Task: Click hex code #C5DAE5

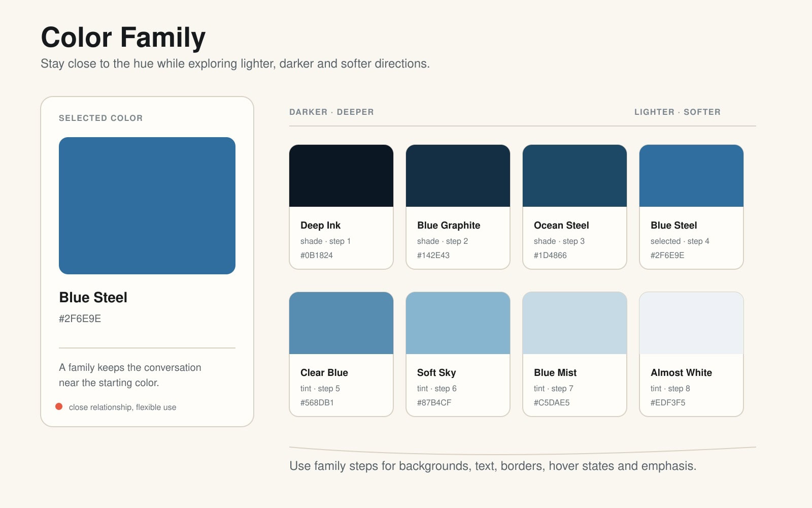Action: point(552,402)
